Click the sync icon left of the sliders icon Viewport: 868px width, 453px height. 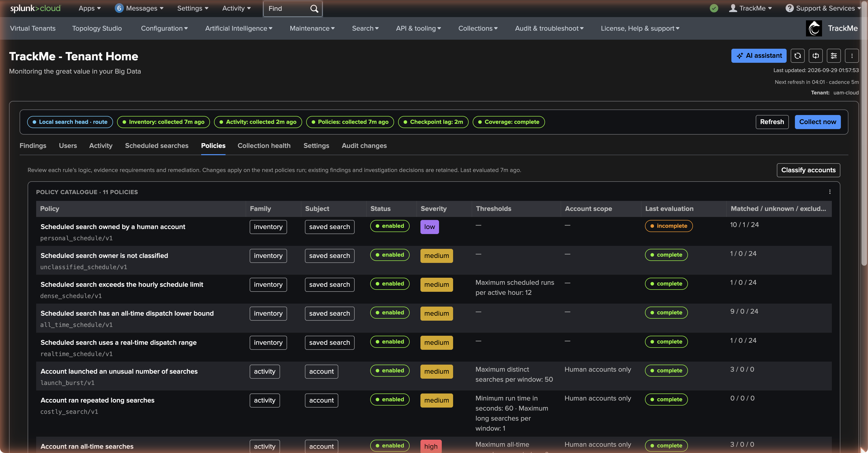click(816, 56)
